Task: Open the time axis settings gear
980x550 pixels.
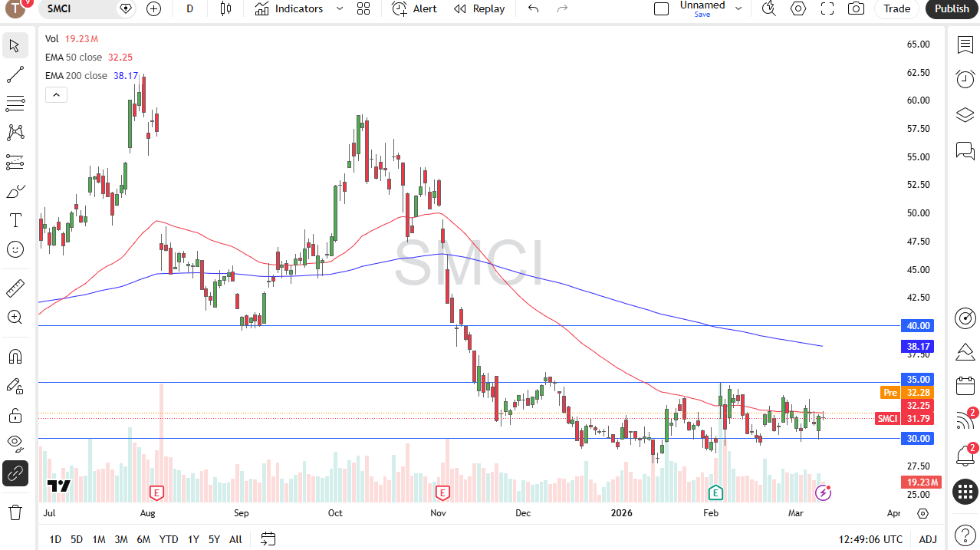Action: pos(922,513)
